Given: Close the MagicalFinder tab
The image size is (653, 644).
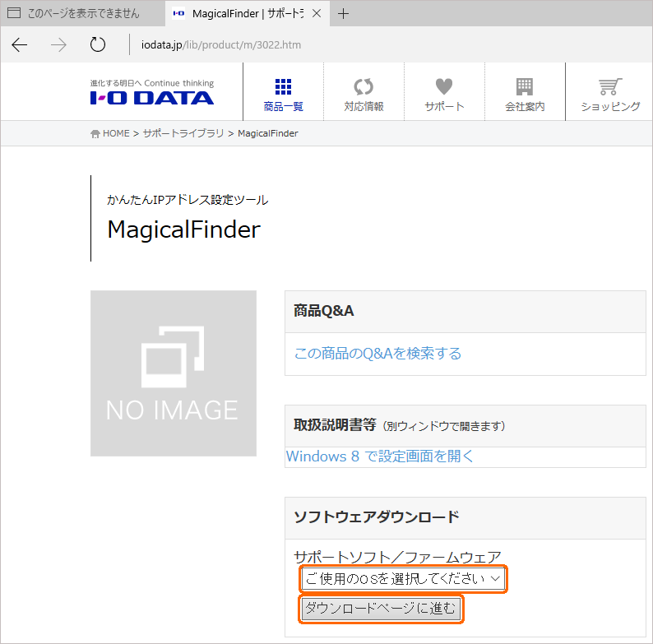Looking at the screenshot, I should (317, 14).
